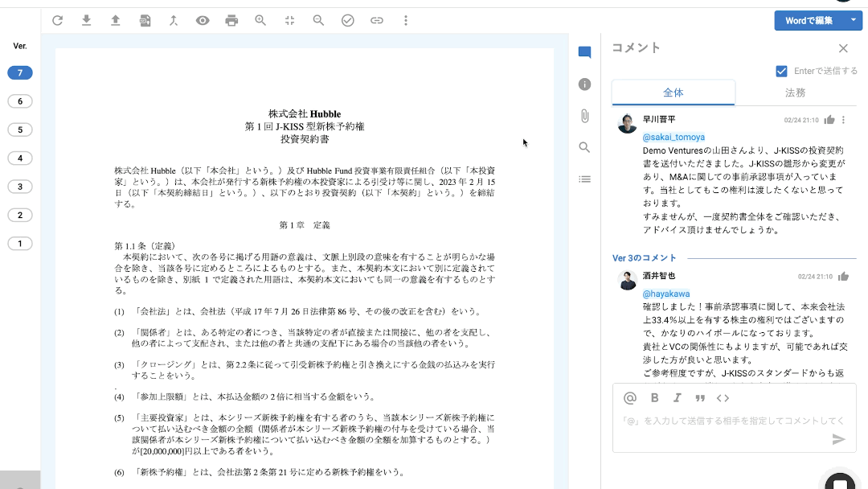The width and height of the screenshot is (868, 489).
Task: Switch to the 法務 comments tab
Action: click(x=795, y=92)
